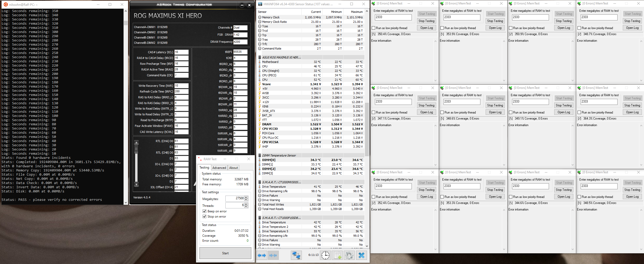Image resolution: width=644 pixels, height=264 pixels.
Task: Click the clock icon beside Memory Clock Ratio
Action: (260, 22)
